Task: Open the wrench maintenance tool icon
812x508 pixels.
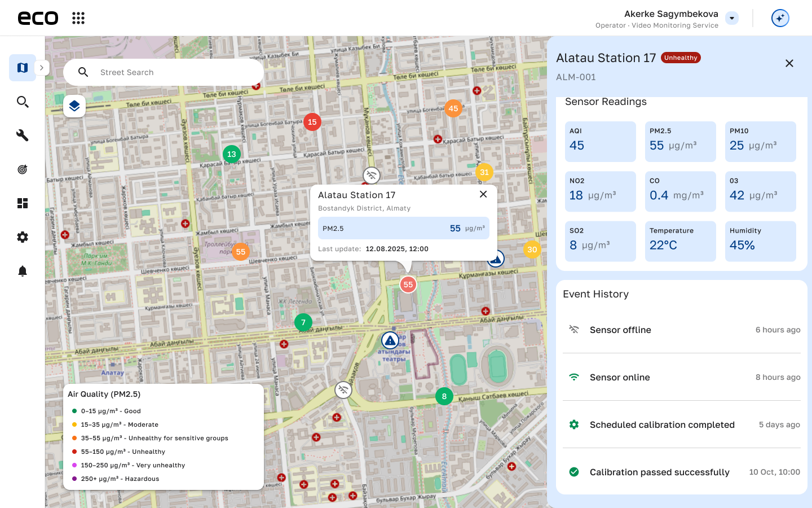Action: click(x=23, y=135)
